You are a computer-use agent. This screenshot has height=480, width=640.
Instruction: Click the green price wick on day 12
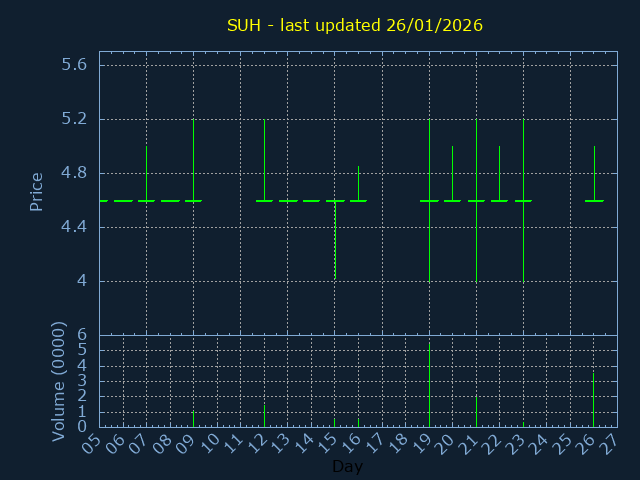(264, 158)
